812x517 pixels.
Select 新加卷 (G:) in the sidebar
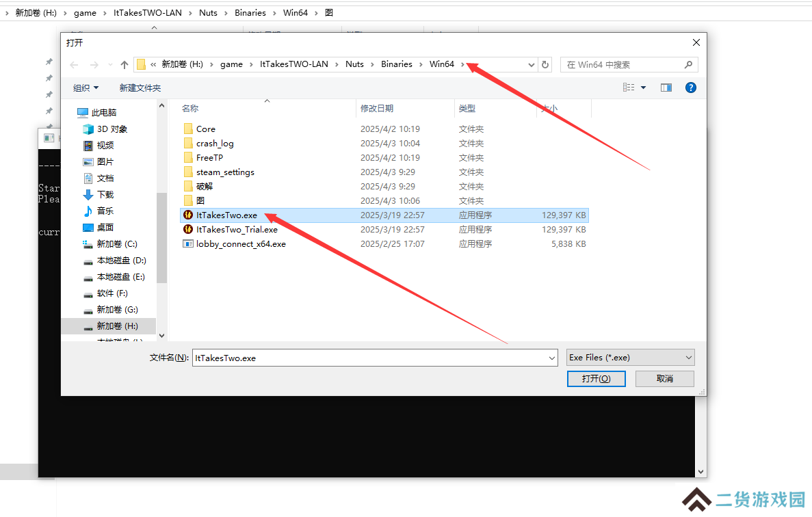pos(111,310)
